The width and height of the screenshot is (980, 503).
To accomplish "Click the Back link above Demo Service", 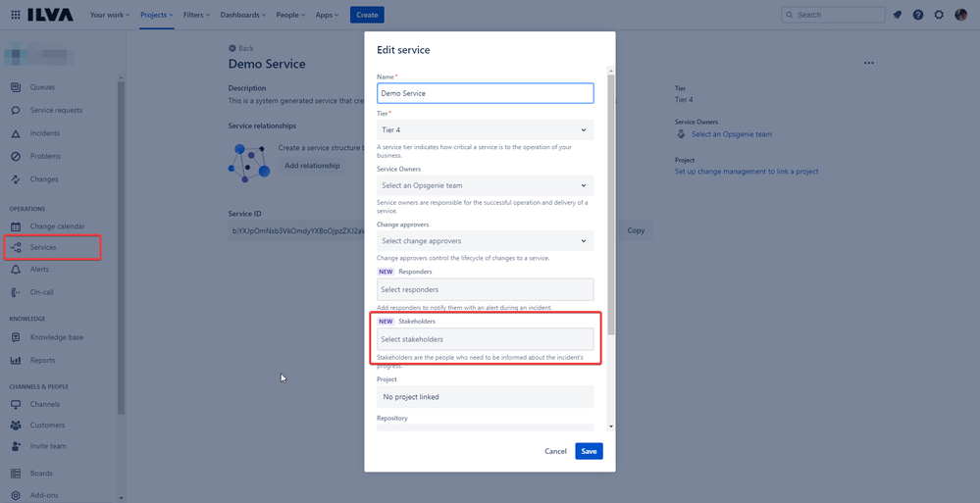I will pos(241,48).
